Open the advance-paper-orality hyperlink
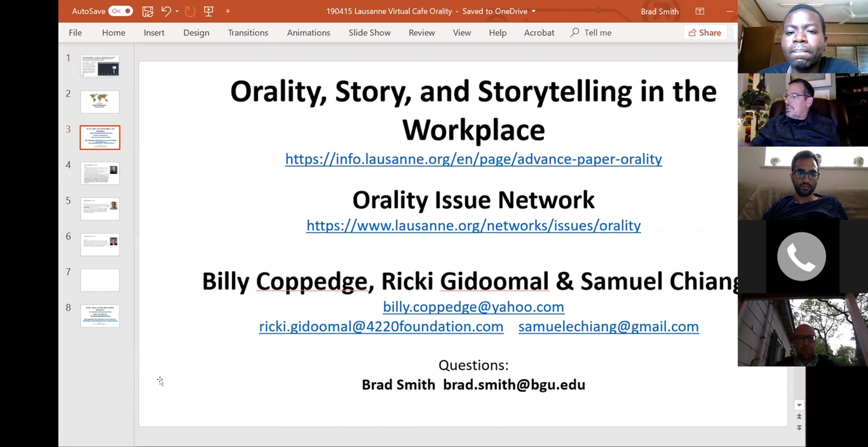The height and width of the screenshot is (447, 868). pyautogui.click(x=473, y=159)
